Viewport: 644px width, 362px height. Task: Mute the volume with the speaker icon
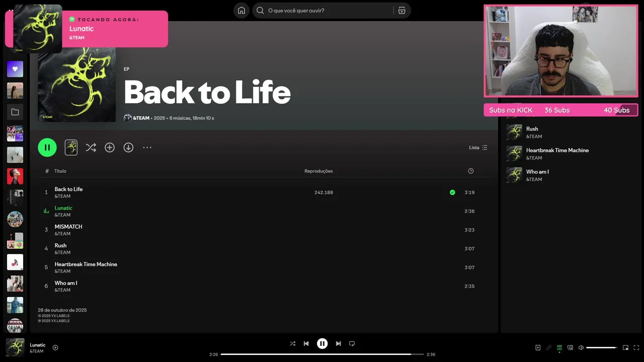[x=581, y=347]
